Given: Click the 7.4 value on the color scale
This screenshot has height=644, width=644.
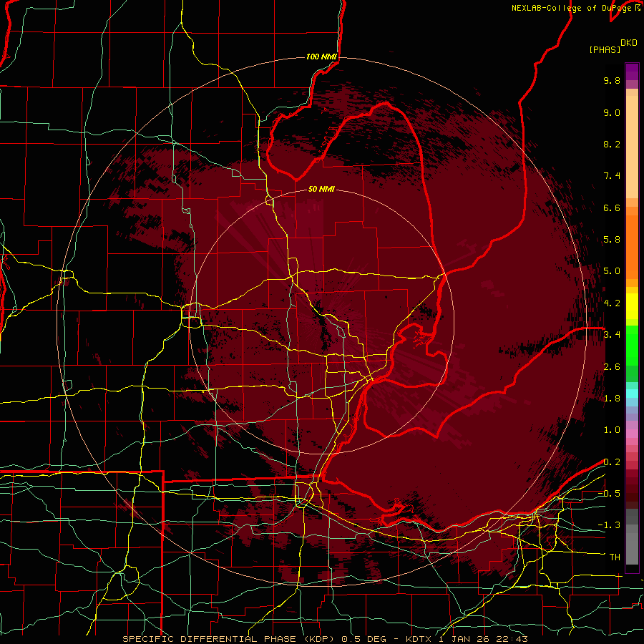Looking at the screenshot, I should pyautogui.click(x=612, y=176).
